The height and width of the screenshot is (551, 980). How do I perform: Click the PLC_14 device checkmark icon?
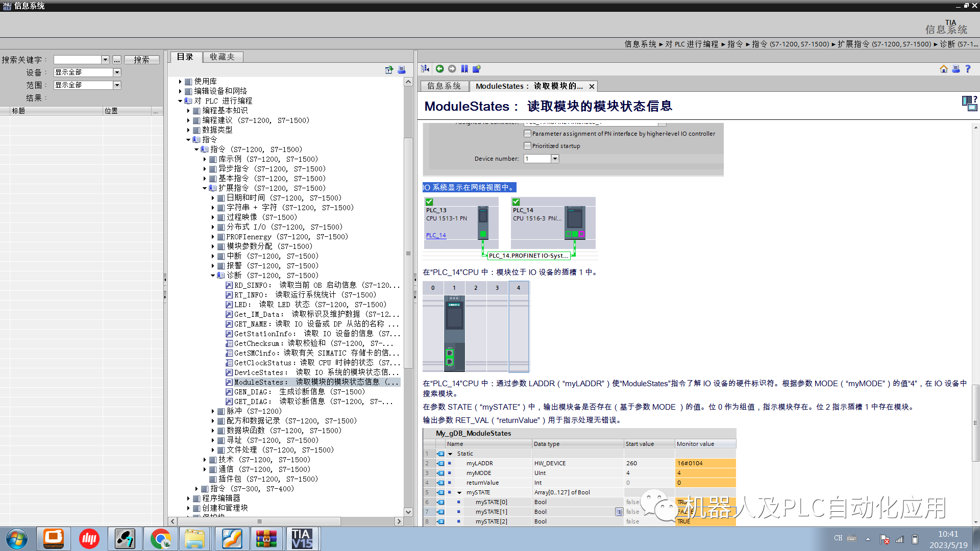pos(516,202)
